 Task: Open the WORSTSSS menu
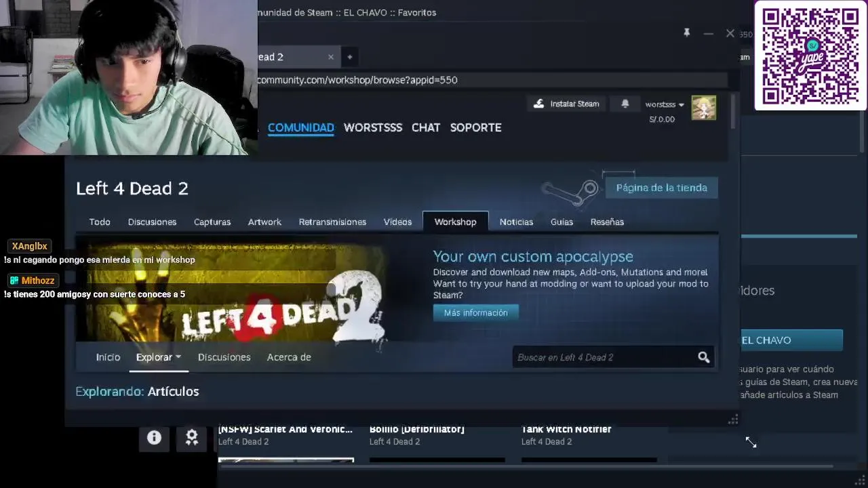(x=373, y=127)
